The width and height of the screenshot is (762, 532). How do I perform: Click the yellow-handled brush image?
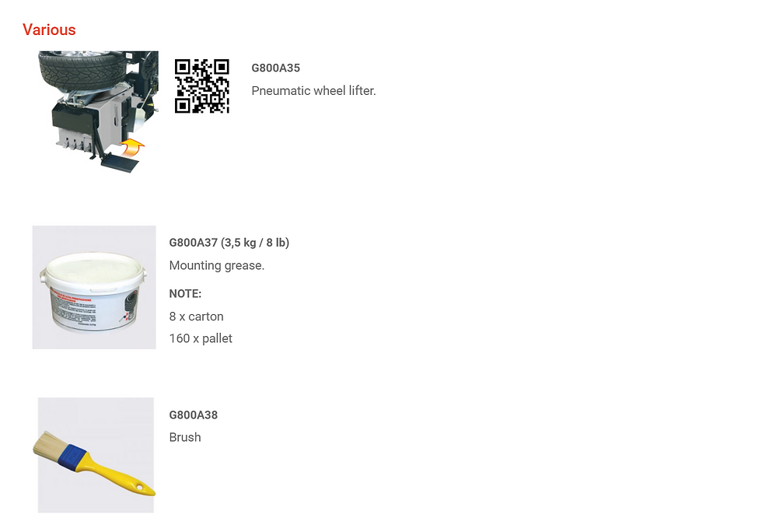click(96, 455)
